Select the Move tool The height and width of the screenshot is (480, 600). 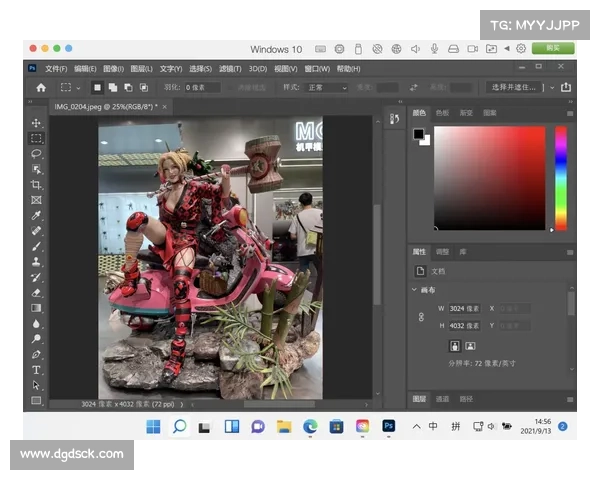click(x=36, y=123)
